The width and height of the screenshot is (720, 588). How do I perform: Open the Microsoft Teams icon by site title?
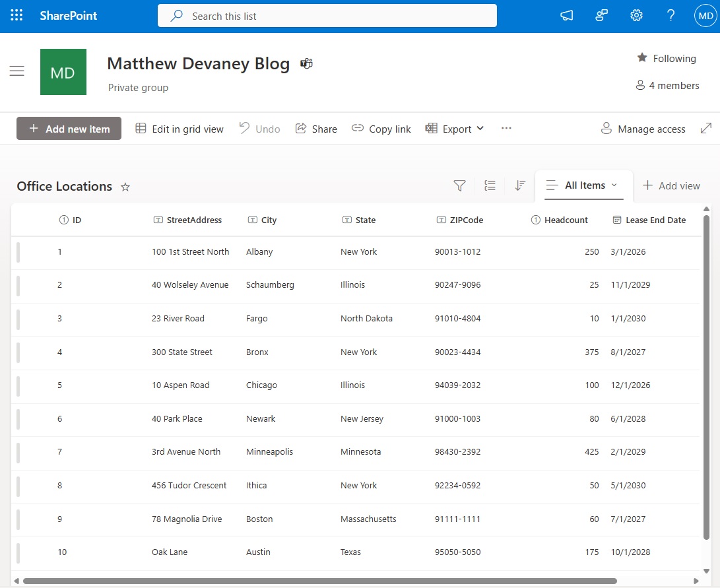[x=306, y=63]
